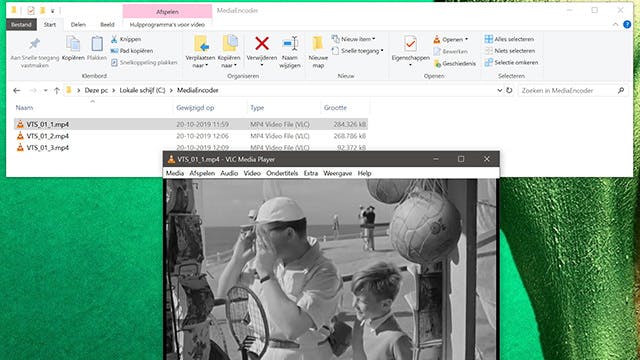Open Snelle toegang dropdown in ribbon

[358, 51]
